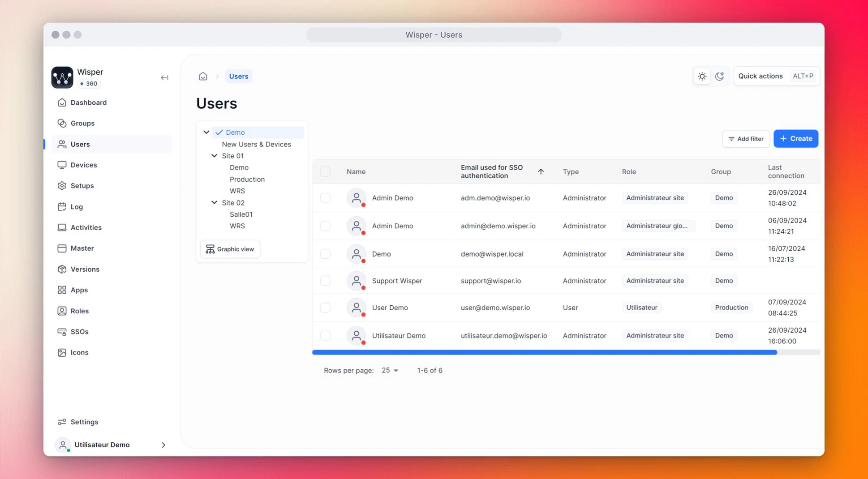Open the Setups section
Image resolution: width=868 pixels, height=479 pixels.
point(82,185)
